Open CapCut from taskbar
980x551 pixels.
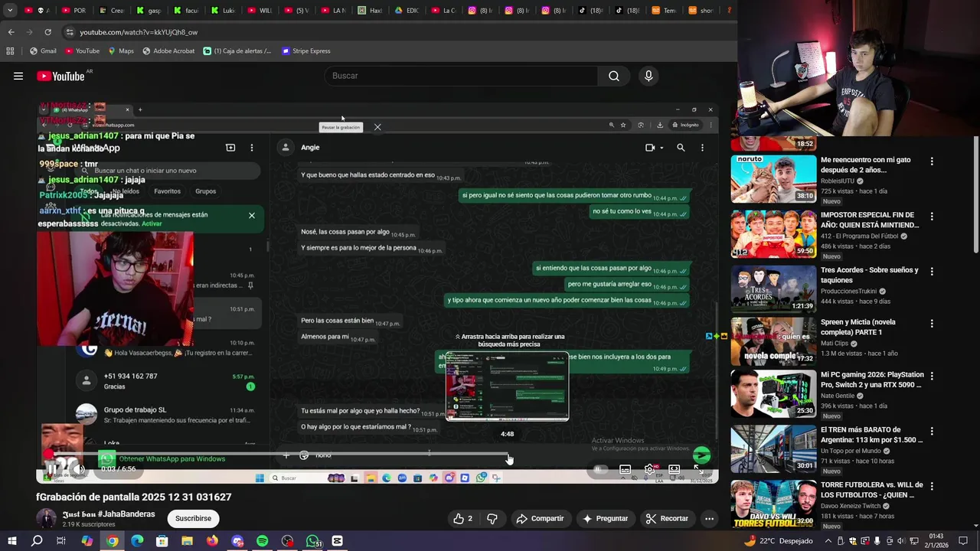pyautogui.click(x=338, y=541)
